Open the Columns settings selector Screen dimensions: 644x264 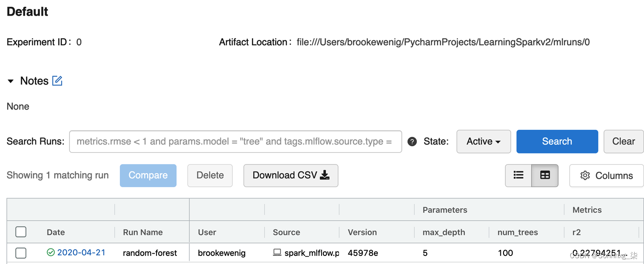(606, 175)
